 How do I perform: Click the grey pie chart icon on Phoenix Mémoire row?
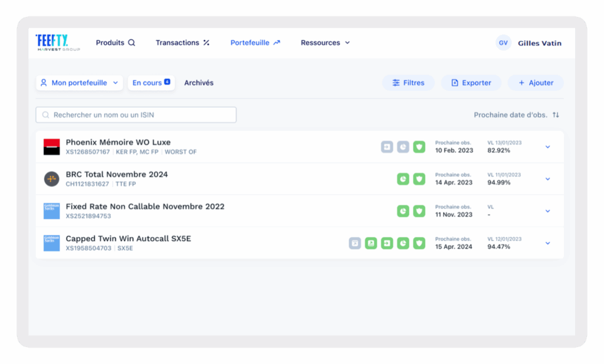pos(403,147)
